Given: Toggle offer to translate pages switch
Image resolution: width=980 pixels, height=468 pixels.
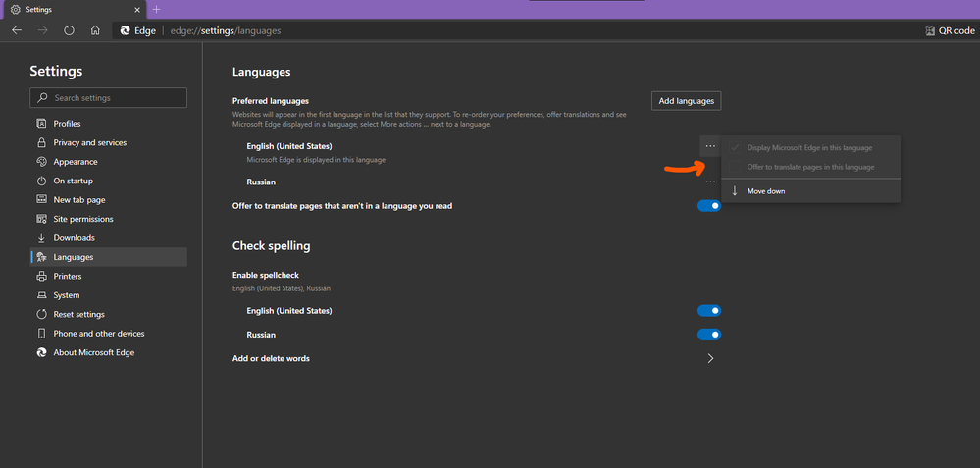Looking at the screenshot, I should point(709,206).
